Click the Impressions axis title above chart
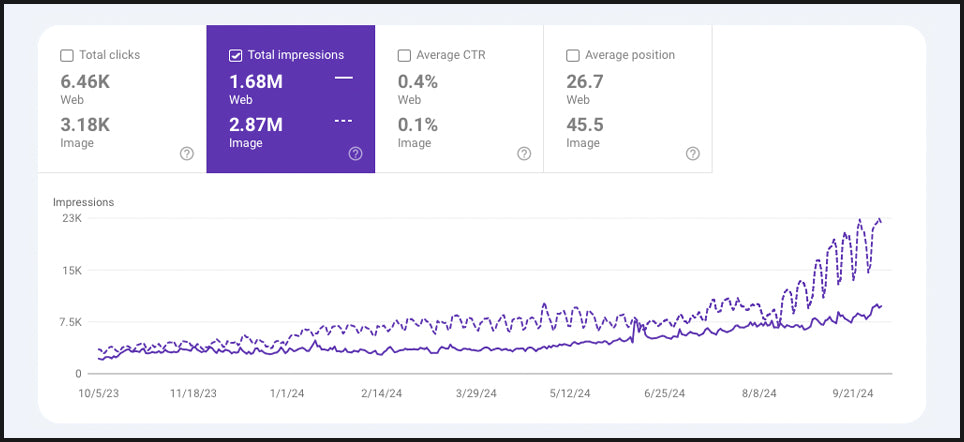The height and width of the screenshot is (442, 964). pos(83,202)
